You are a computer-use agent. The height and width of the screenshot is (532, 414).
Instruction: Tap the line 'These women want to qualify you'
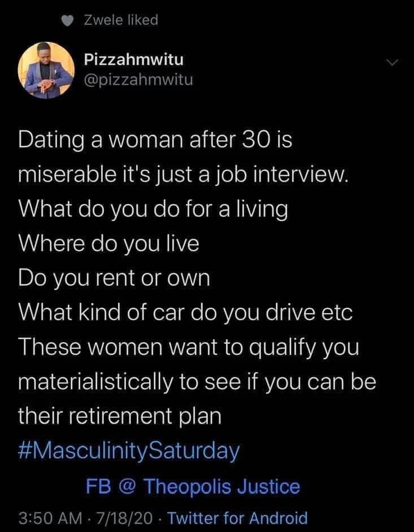click(x=189, y=348)
